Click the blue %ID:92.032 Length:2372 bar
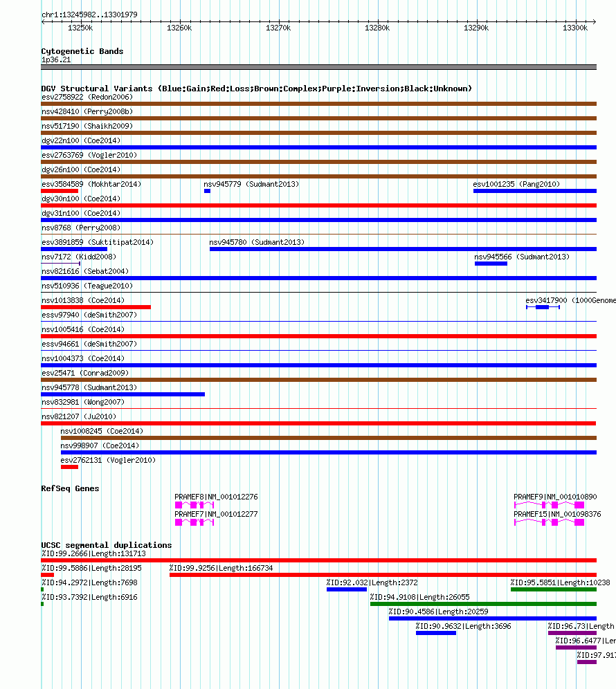 click(347, 589)
